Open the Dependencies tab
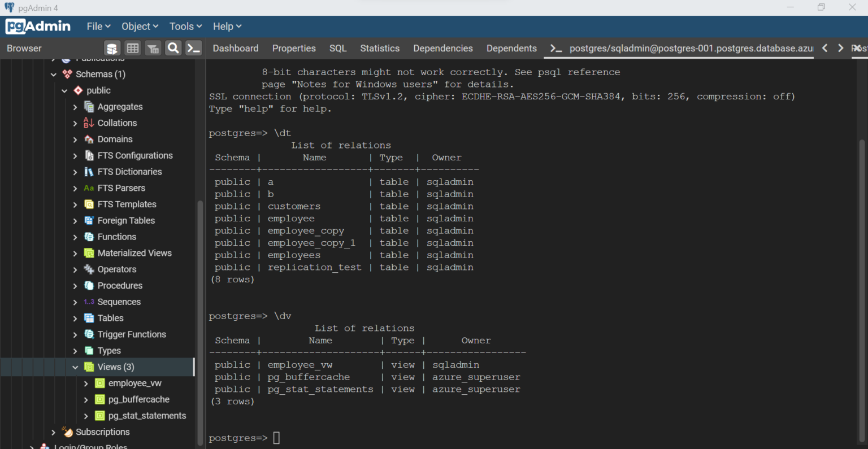868x449 pixels. coord(443,48)
